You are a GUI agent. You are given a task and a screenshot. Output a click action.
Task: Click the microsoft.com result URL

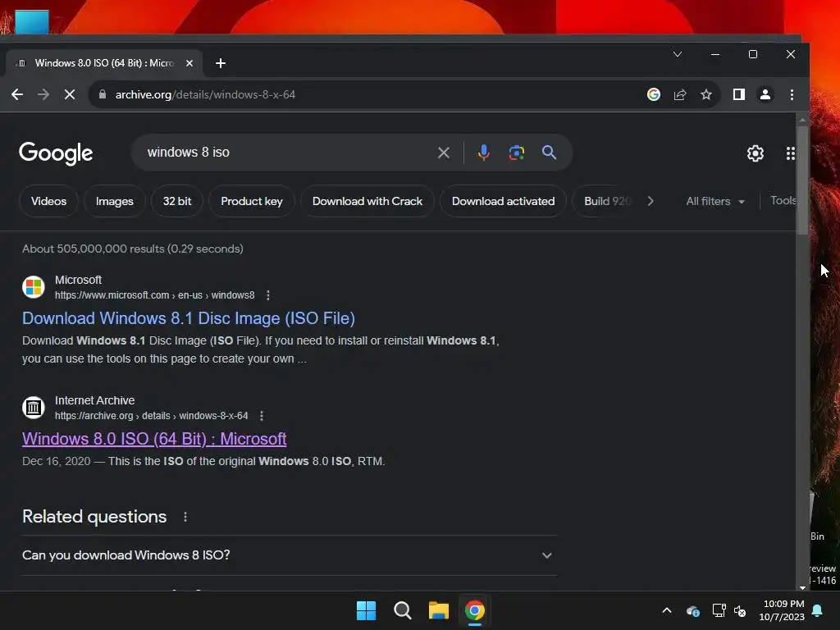tap(155, 295)
